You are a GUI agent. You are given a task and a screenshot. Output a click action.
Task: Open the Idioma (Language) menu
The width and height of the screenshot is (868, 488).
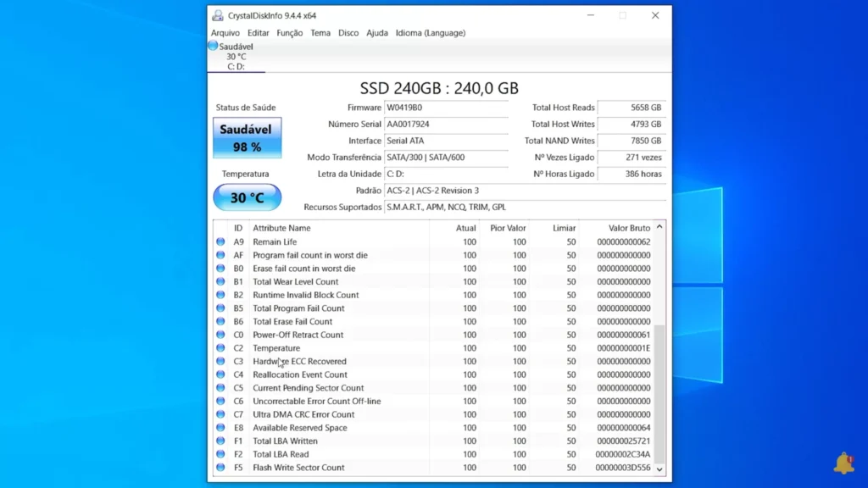pos(430,33)
